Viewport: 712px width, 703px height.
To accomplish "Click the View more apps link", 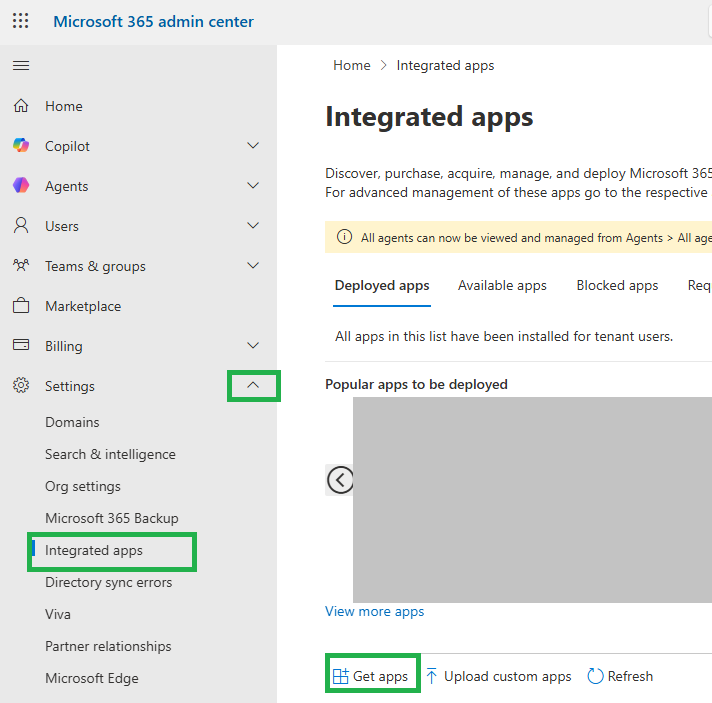I will pos(375,612).
